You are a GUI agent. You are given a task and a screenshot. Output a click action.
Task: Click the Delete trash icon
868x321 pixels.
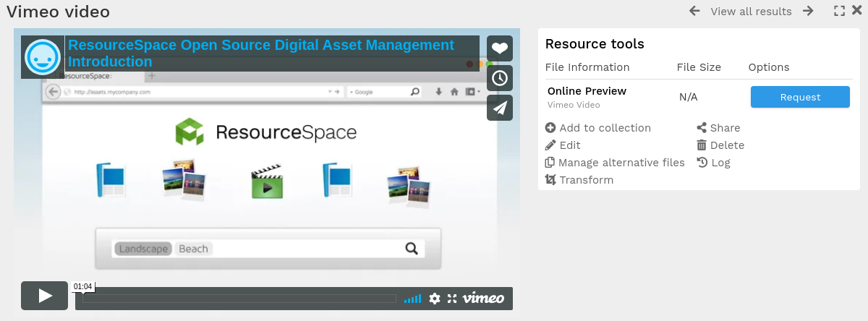pos(702,145)
